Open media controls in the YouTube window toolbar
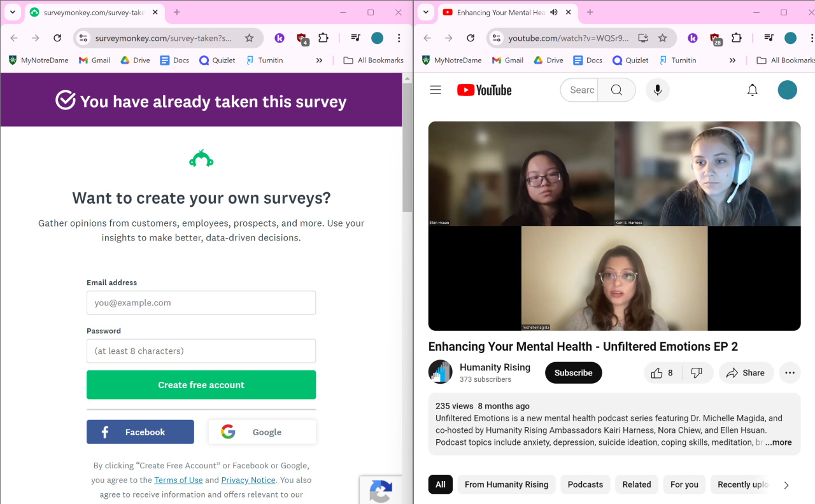 pyautogui.click(x=769, y=38)
